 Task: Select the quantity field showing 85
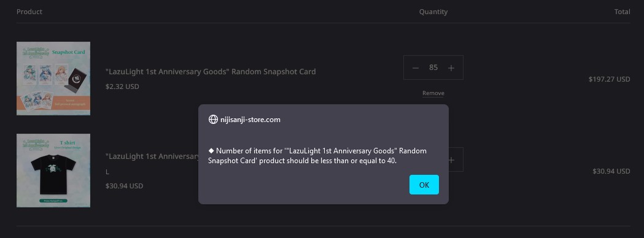[x=433, y=67]
